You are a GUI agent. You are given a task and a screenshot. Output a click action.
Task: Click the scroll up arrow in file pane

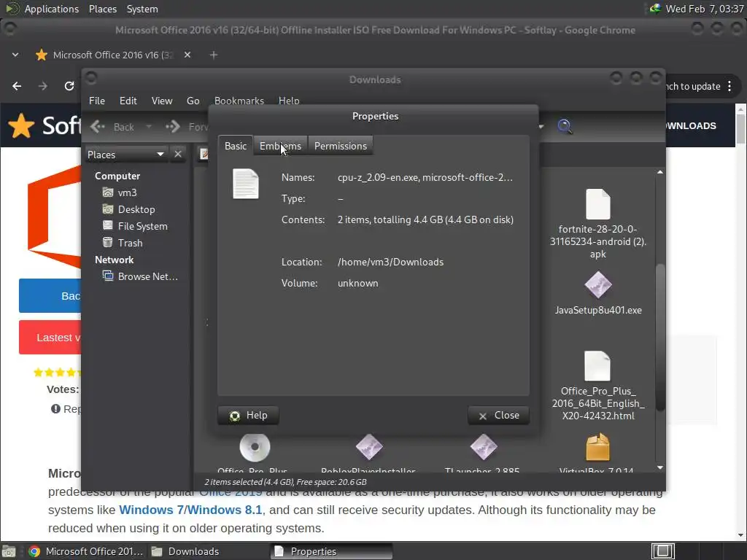point(659,172)
